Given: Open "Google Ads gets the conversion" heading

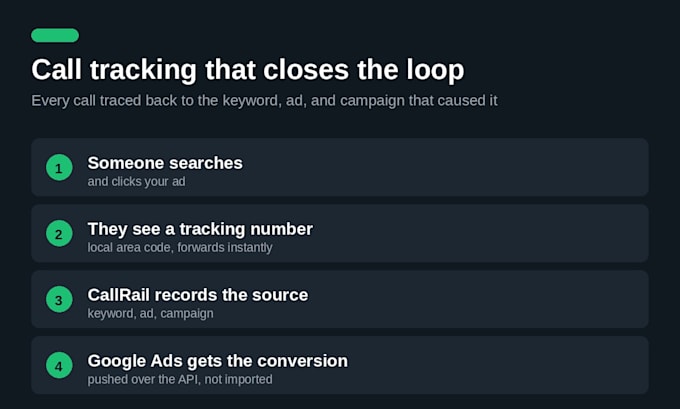Looking at the screenshot, I should pyautogui.click(x=218, y=361).
